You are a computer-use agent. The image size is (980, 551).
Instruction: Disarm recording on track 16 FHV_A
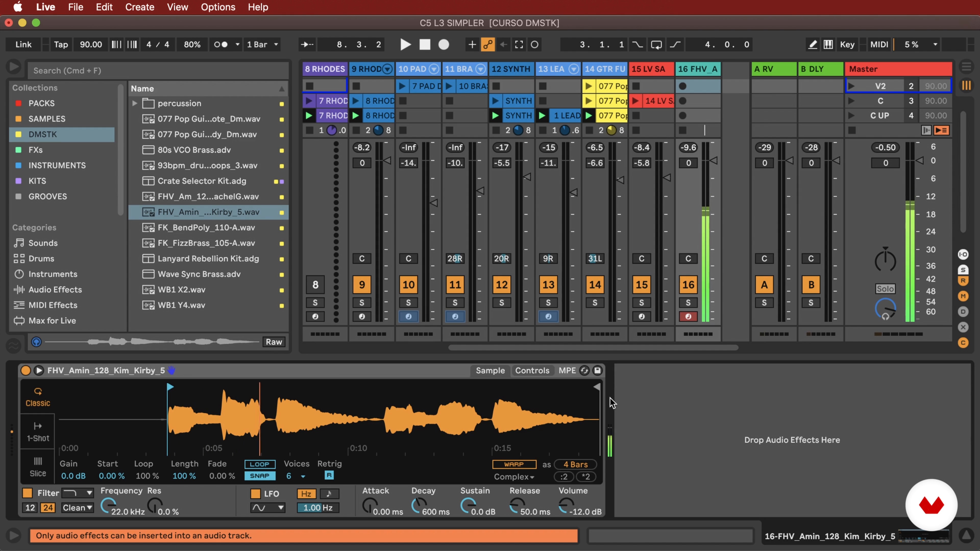(x=688, y=316)
